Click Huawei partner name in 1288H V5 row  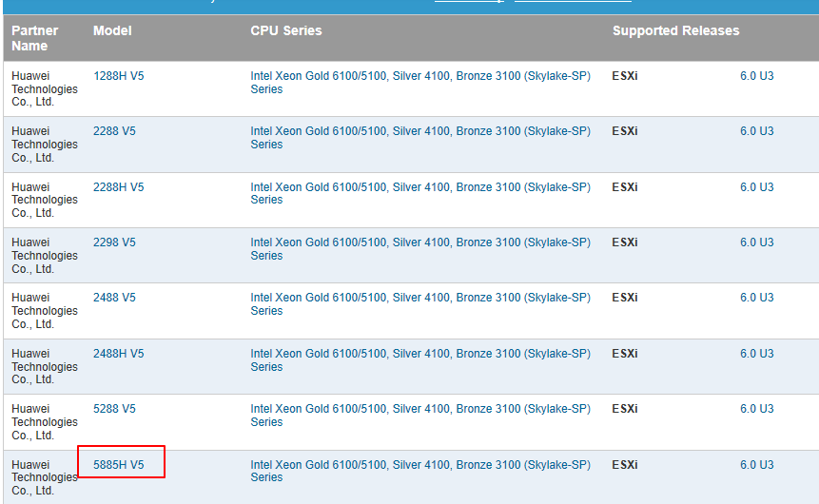coord(45,88)
